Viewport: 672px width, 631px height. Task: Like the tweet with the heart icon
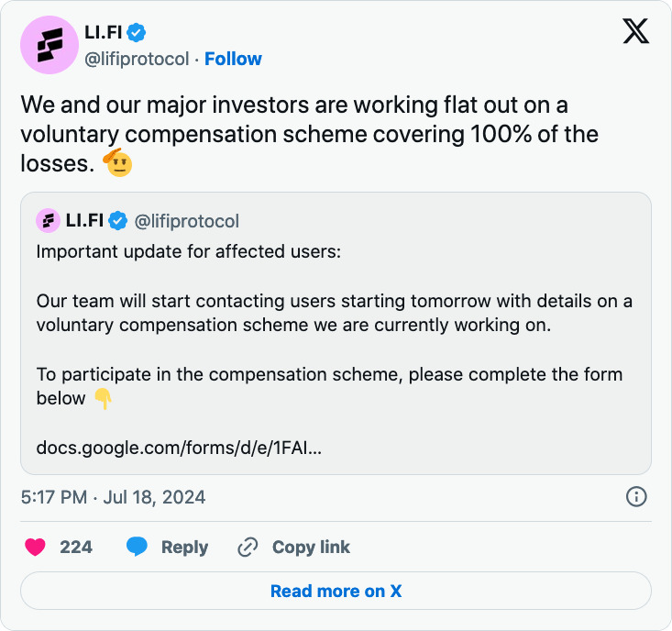click(x=35, y=547)
